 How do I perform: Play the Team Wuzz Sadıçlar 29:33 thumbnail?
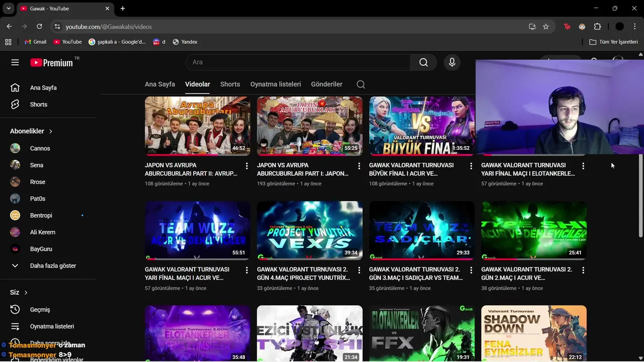(x=422, y=230)
